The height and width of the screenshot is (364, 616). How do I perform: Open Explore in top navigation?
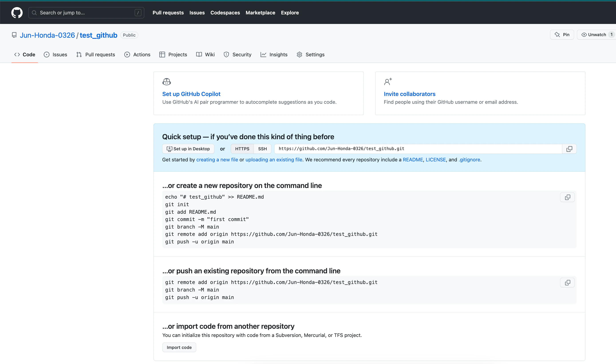290,13
